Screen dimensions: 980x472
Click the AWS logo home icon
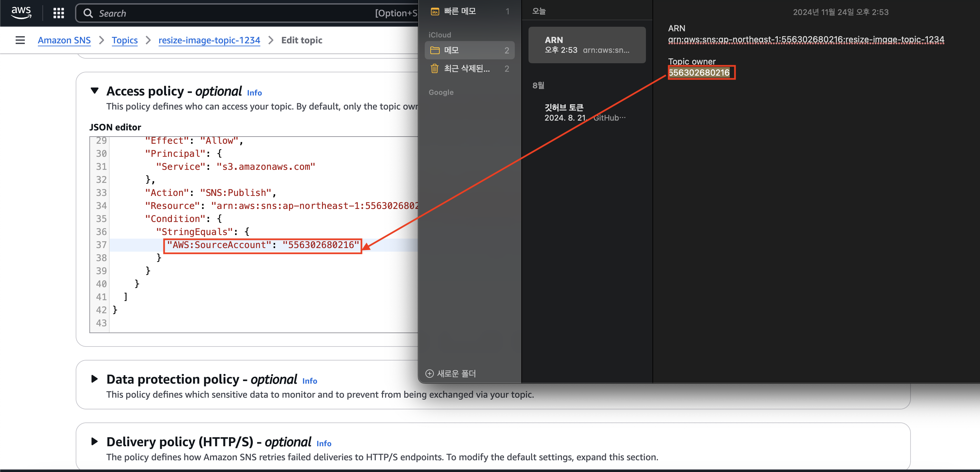click(x=21, y=12)
